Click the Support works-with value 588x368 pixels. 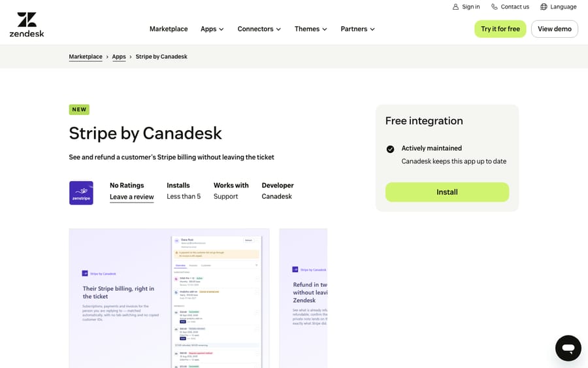coord(226,196)
